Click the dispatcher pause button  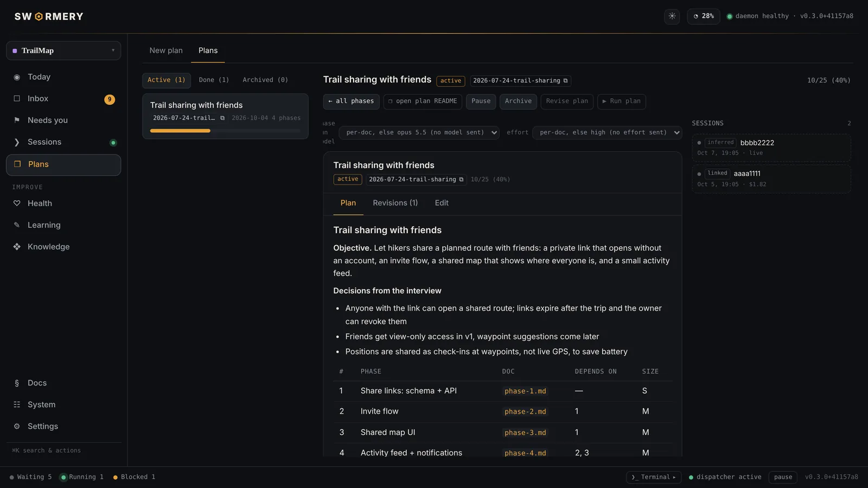783,477
